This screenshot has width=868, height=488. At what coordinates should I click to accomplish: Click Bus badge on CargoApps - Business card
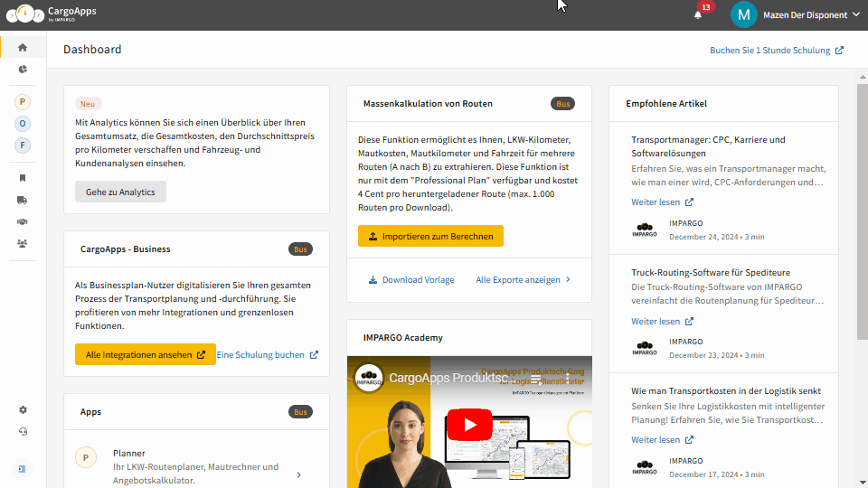tap(300, 249)
